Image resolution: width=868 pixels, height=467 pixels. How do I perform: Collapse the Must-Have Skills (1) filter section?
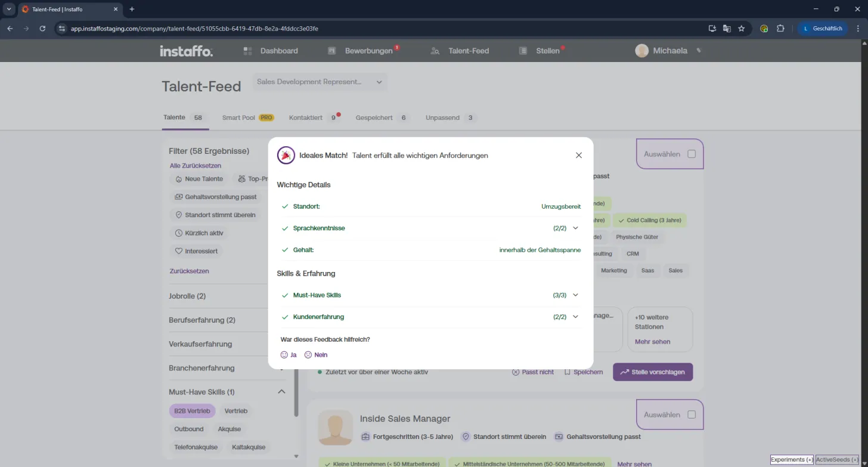[x=281, y=392]
